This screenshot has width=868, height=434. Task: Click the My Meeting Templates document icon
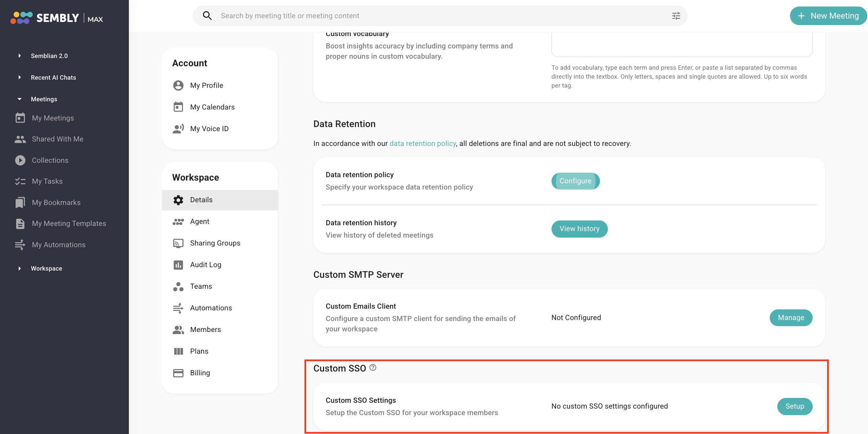tap(20, 224)
